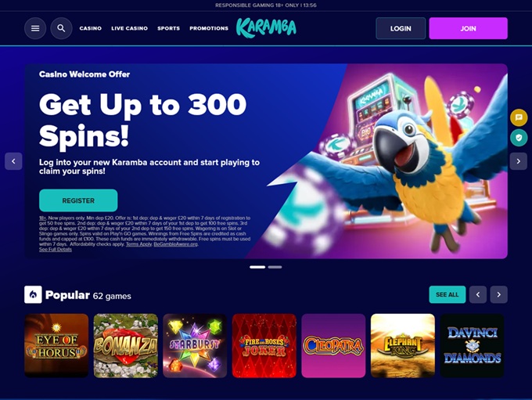This screenshot has width=532, height=400.
Task: Show next Popular games chevron
Action: [x=499, y=294]
